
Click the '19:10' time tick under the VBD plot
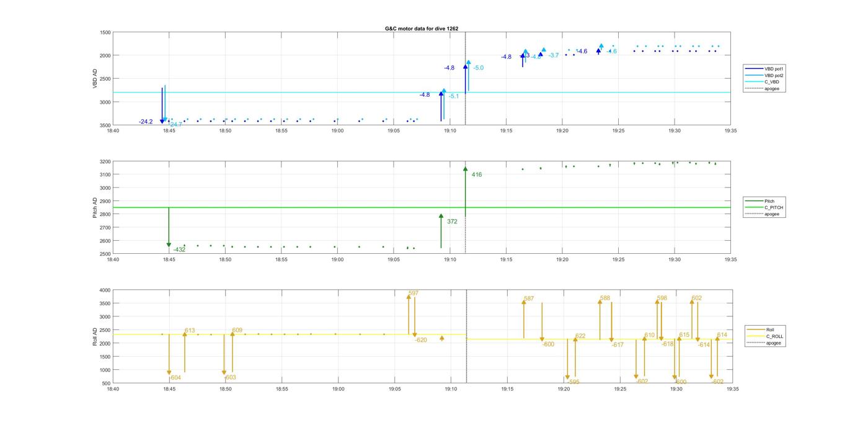450,131
